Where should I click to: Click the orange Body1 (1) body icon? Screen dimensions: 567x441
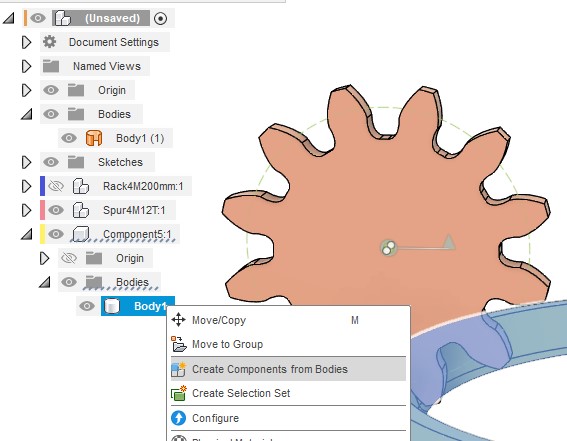click(x=94, y=138)
